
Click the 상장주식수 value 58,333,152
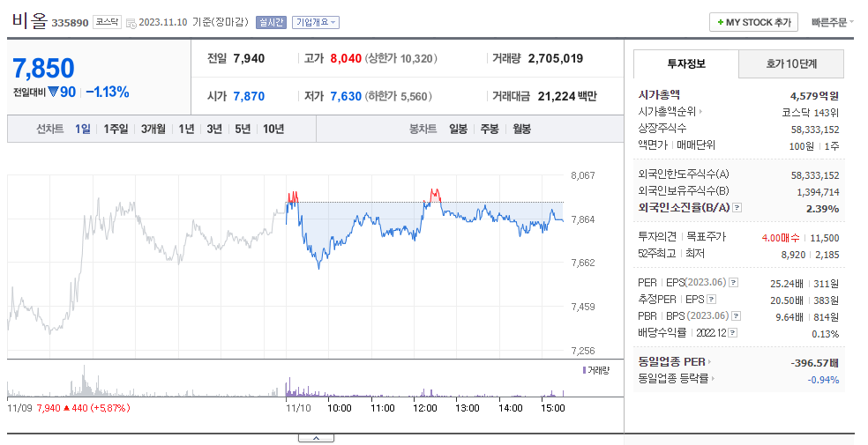coord(815,130)
